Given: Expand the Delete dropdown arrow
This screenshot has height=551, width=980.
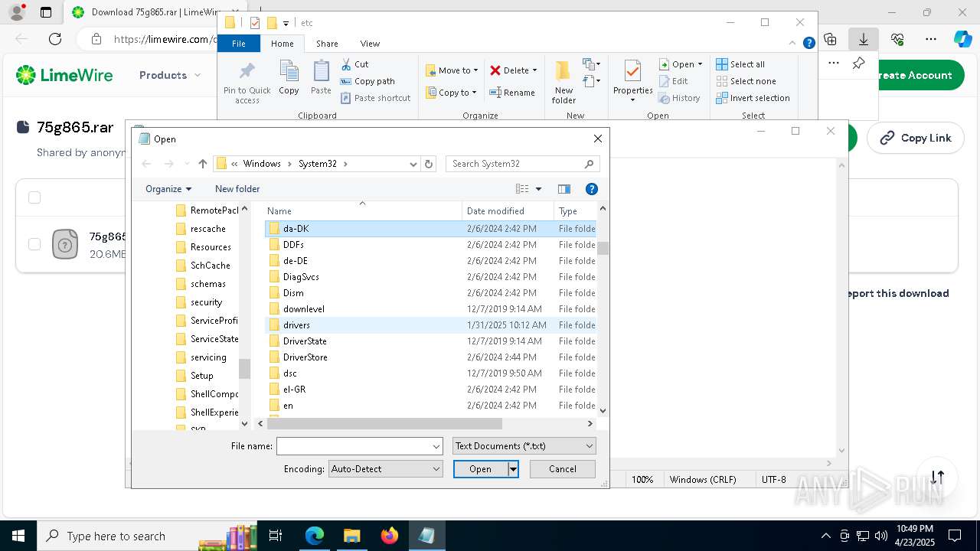Looking at the screenshot, I should (534, 70).
